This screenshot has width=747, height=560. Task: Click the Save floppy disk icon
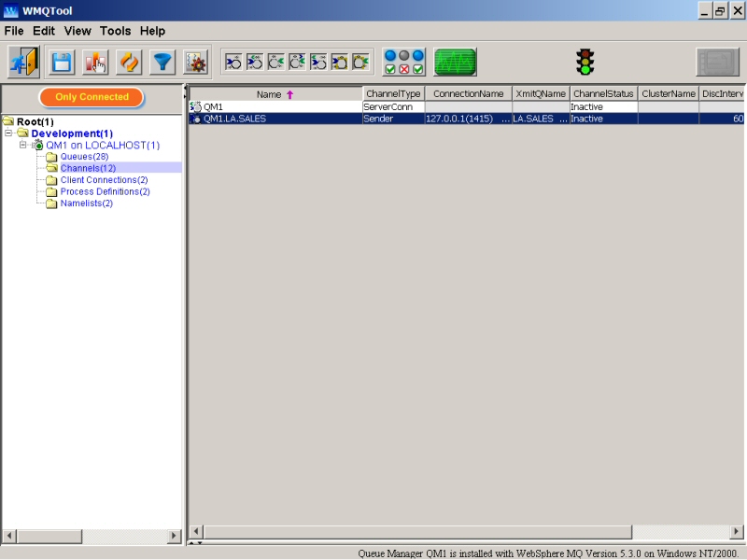pos(62,63)
